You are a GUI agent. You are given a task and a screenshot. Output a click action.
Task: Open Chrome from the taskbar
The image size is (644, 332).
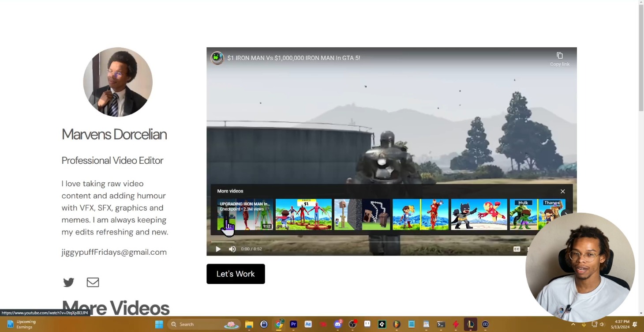pos(279,324)
